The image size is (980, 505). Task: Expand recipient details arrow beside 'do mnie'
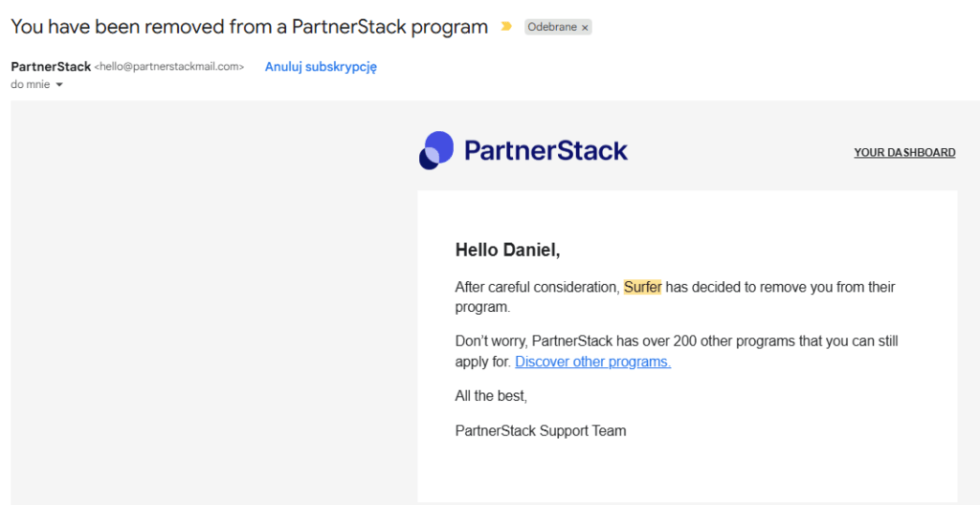(59, 85)
